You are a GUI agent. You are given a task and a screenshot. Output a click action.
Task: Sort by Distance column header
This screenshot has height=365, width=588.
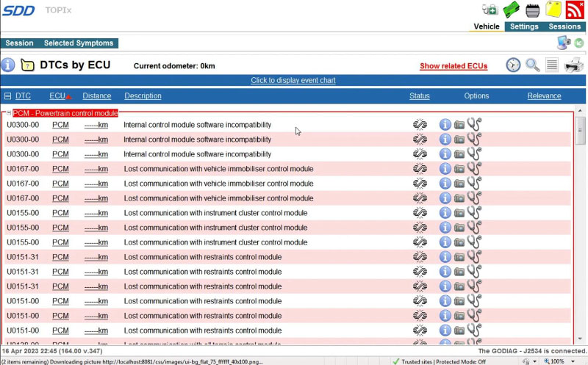tap(97, 96)
